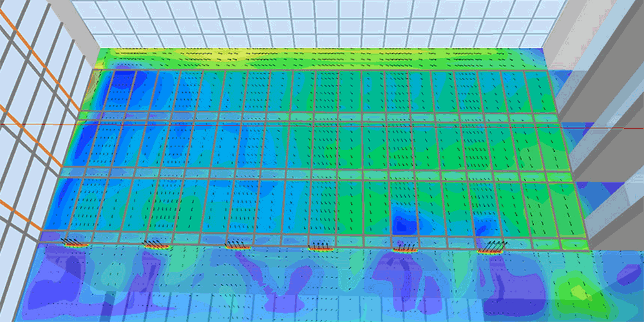The image size is (644, 322).
Task: Click the glass grid back wall at top center
Action: pos(309,23)
